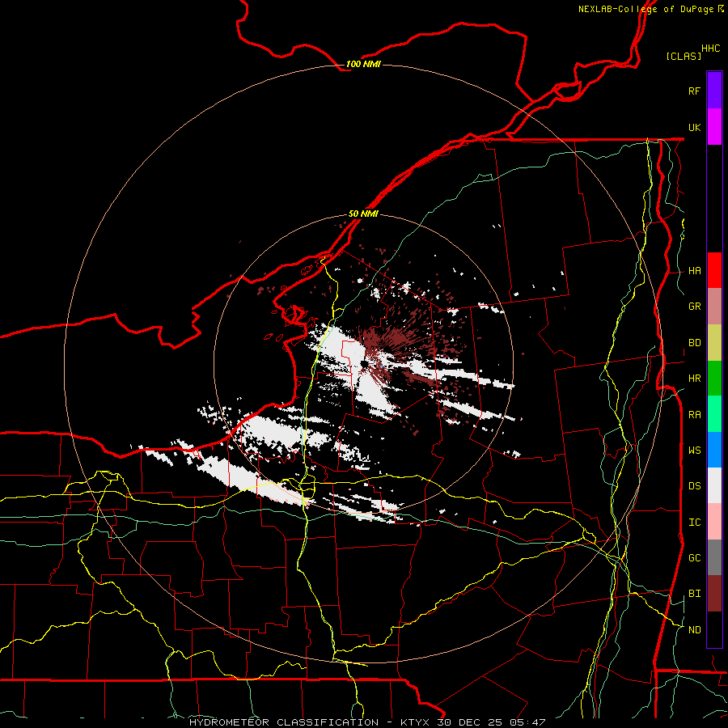This screenshot has height=728, width=728.
Task: Click the NEXLAB-College of DuPage text
Action: click(x=645, y=9)
